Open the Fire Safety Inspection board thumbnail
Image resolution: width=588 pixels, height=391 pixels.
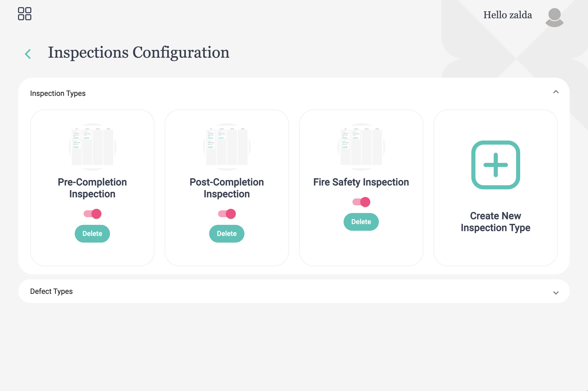pyautogui.click(x=361, y=147)
